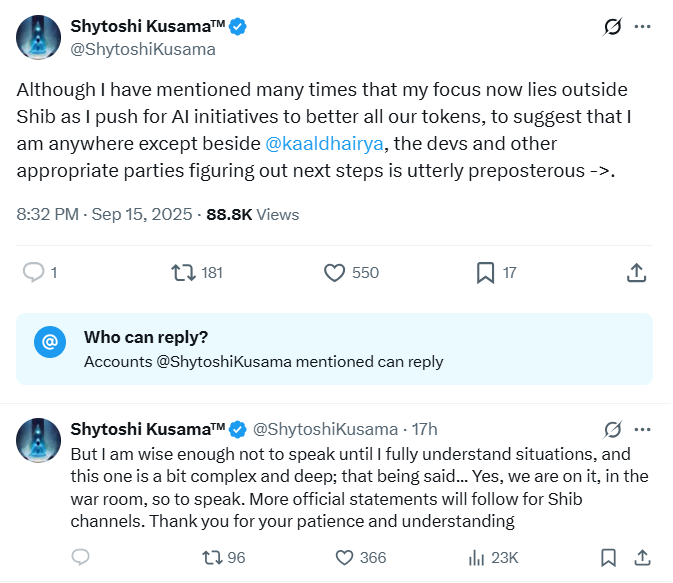The image size is (673, 583).
Task: Click the @ icon in Who can reply
Action: point(50,342)
